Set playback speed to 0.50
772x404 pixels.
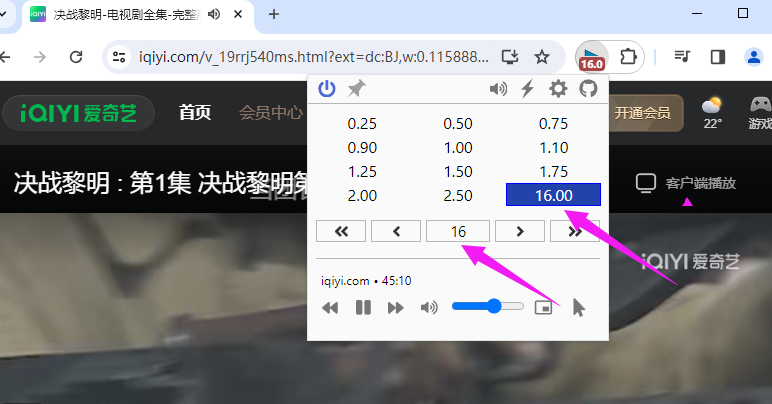pos(458,124)
